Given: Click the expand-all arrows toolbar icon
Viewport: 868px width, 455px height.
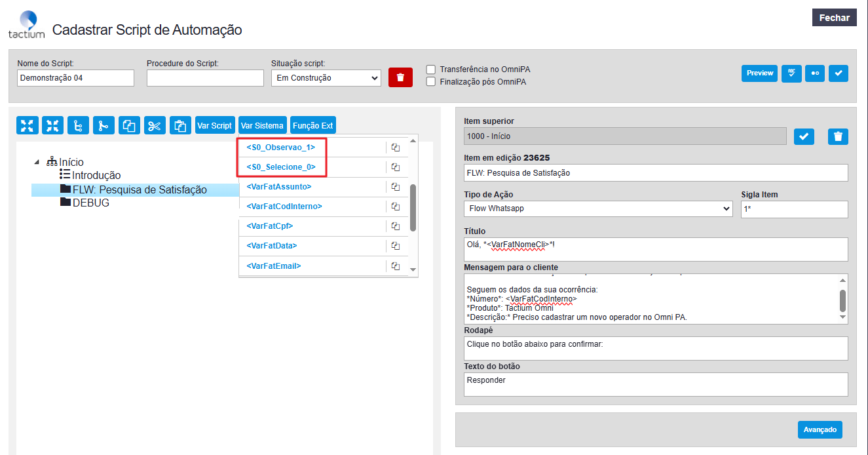Looking at the screenshot, I should tap(27, 126).
